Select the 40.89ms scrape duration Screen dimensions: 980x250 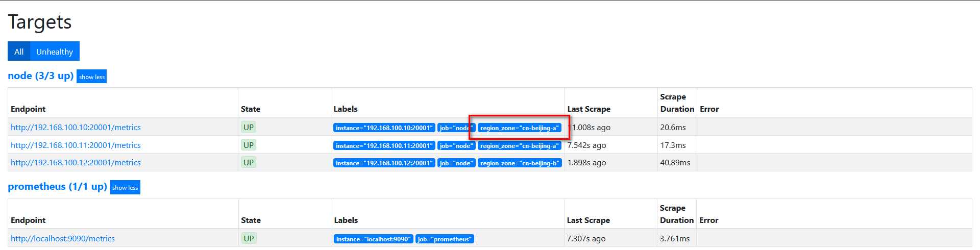pos(675,163)
